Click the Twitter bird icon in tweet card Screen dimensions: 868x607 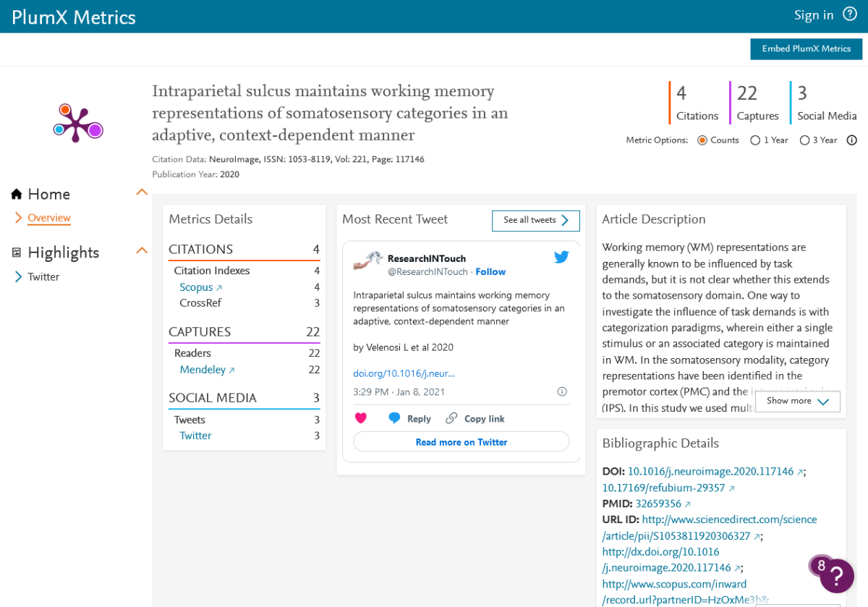561,257
